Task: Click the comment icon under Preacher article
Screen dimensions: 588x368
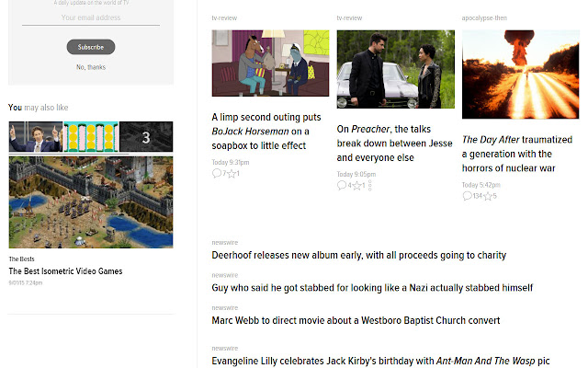Action: click(341, 185)
